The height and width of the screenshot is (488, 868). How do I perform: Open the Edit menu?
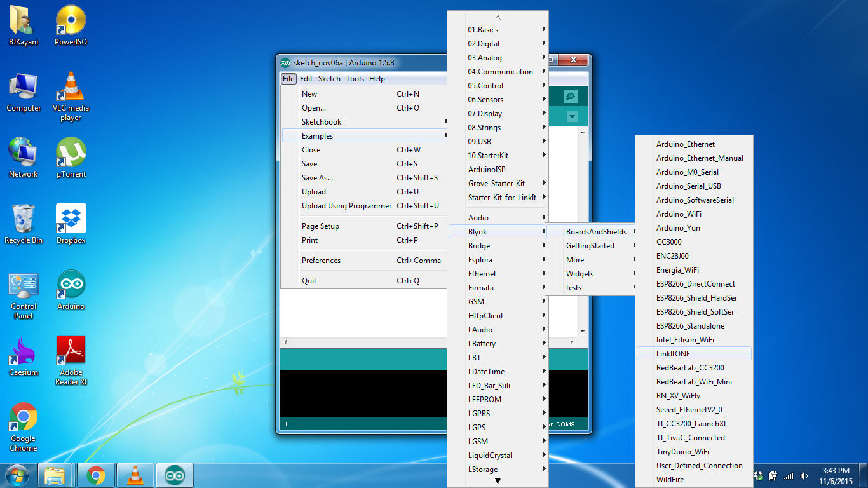click(306, 79)
